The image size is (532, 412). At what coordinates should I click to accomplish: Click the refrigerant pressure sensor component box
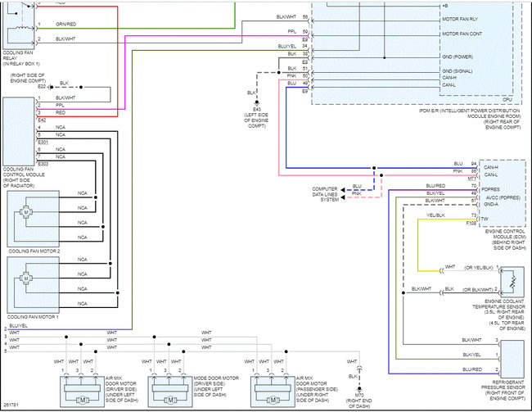[x=512, y=359]
